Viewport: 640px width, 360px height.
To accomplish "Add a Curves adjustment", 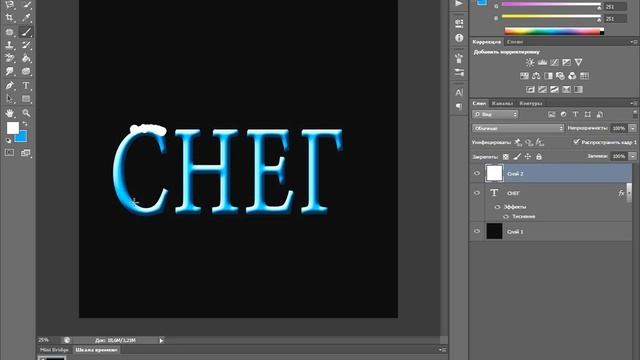I will (x=554, y=62).
